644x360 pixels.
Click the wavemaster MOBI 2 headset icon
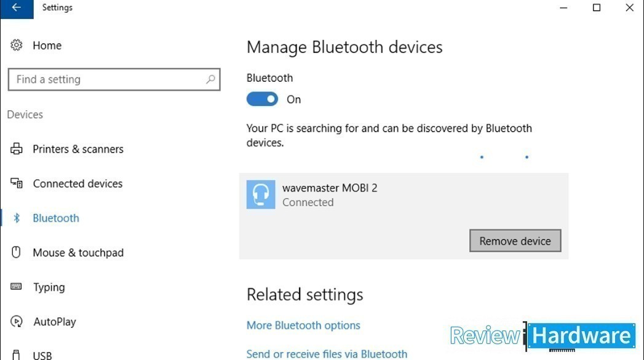(x=261, y=194)
